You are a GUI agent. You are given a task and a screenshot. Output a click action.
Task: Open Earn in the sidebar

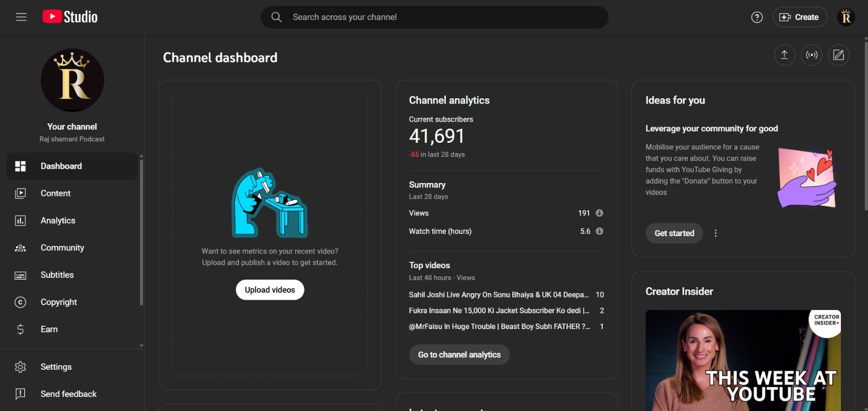(x=72, y=329)
